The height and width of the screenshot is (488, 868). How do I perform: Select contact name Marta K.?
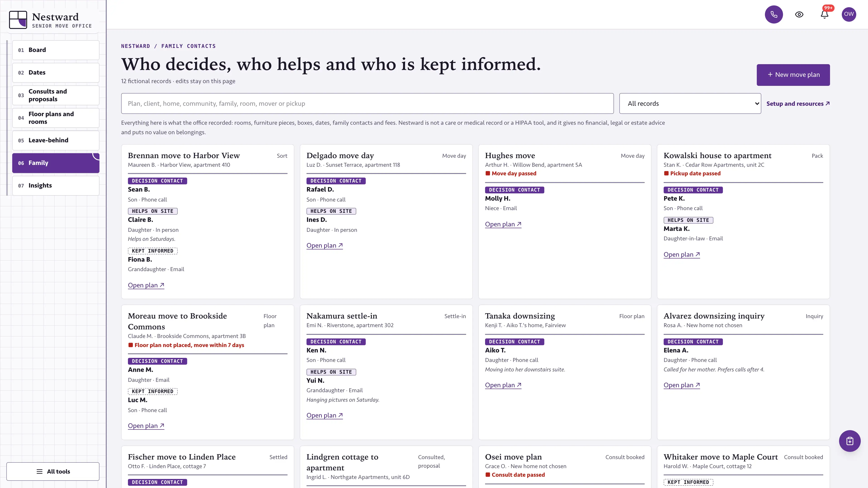(x=677, y=229)
